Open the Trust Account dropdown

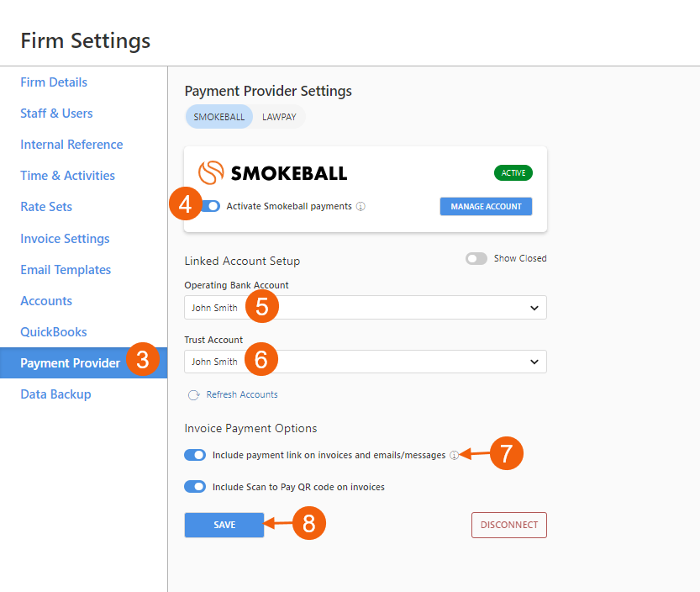click(x=366, y=362)
